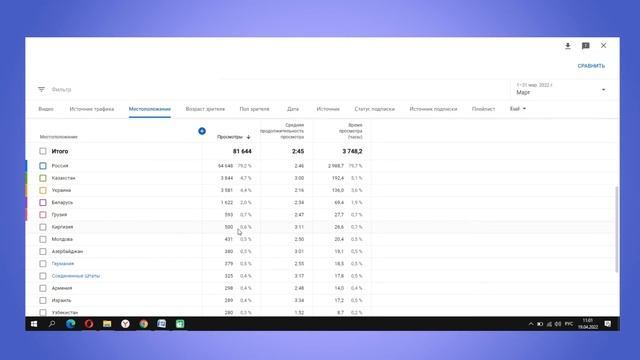Click the total watch time 3 748,2
This screenshot has width=640, height=360.
(x=352, y=151)
